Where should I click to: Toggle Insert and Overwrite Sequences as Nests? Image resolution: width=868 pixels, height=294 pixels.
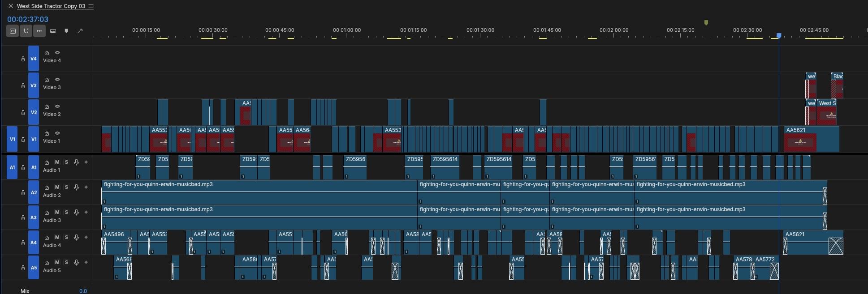coord(13,31)
